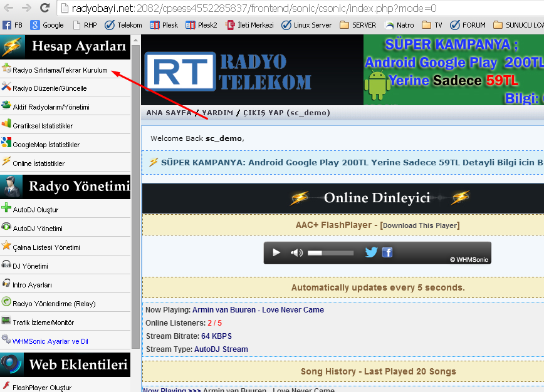Open Radyo Yönlendirme (Relay) link
The width and height of the screenshot is (544, 392).
pyautogui.click(x=54, y=304)
